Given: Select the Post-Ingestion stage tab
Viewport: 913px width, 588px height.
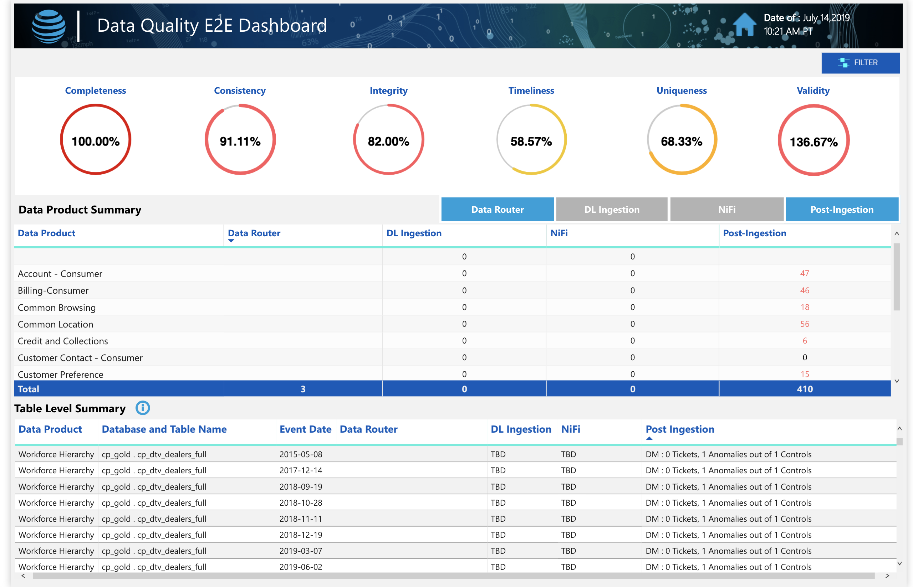Looking at the screenshot, I should [842, 209].
